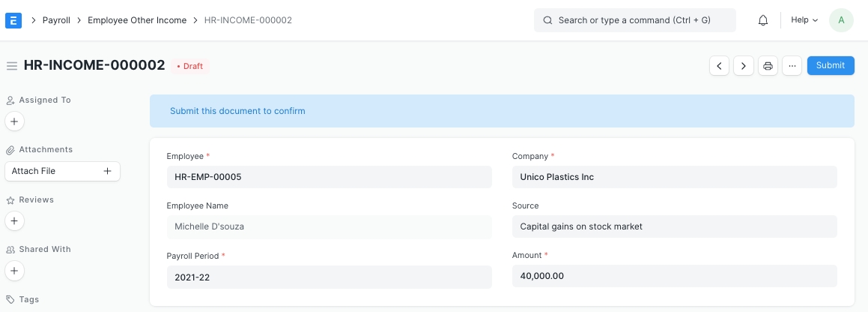The height and width of the screenshot is (312, 868).
Task: Open the notifications bell
Action: coord(763,20)
